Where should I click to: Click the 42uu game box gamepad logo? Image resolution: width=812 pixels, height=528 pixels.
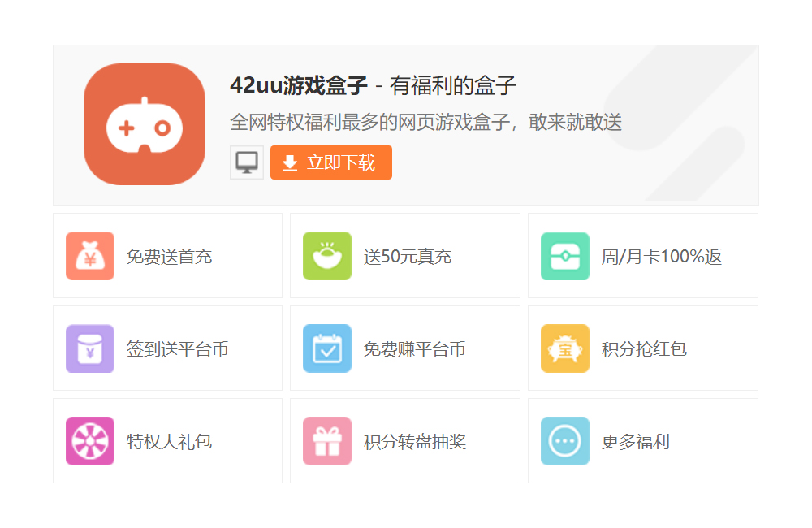coord(145,124)
